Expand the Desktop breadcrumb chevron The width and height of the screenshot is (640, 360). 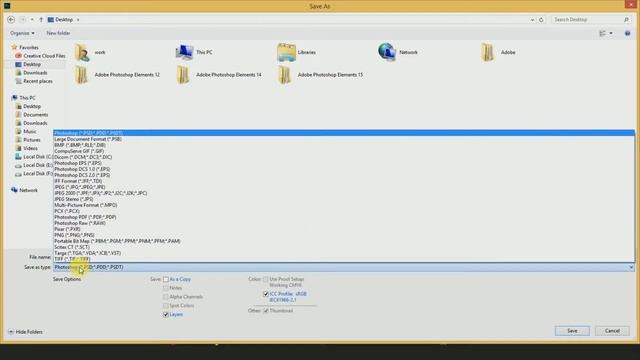[x=78, y=20]
